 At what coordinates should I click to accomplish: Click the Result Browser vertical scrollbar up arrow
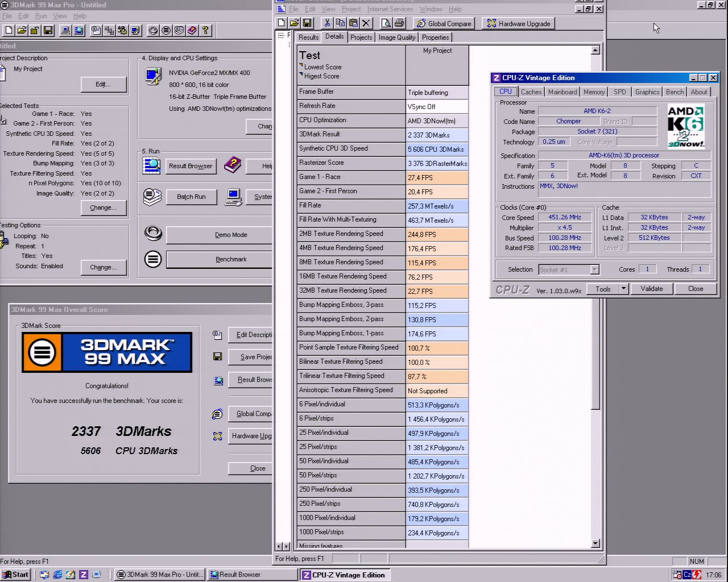pos(595,51)
